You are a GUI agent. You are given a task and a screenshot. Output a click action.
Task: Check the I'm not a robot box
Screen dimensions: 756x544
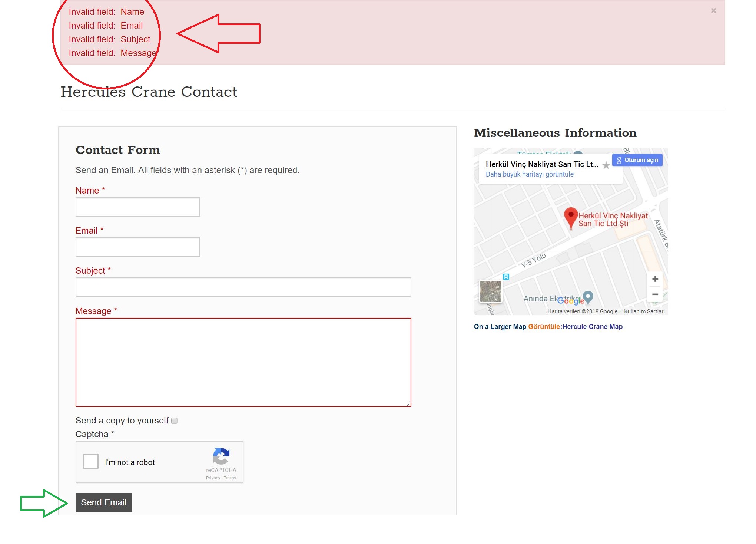click(x=91, y=461)
